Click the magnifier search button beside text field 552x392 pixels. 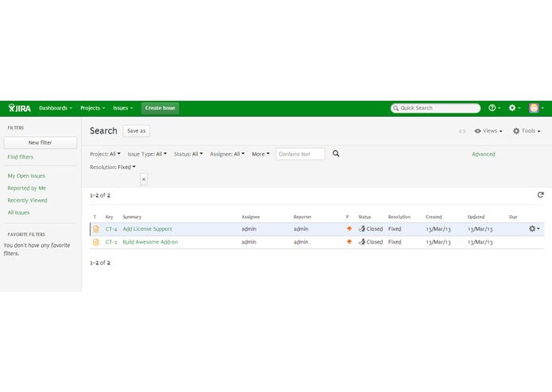pos(336,154)
